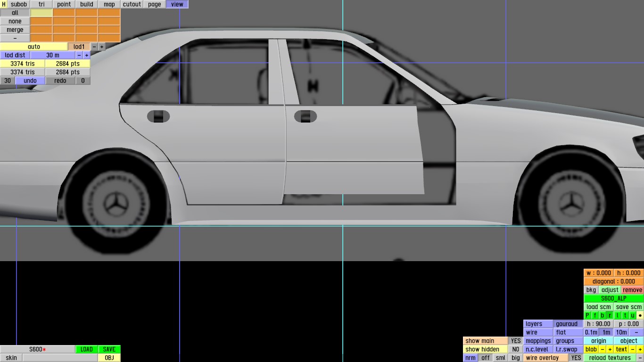Switch to the b back view
Screen dimensions: 644x362
tap(603, 315)
